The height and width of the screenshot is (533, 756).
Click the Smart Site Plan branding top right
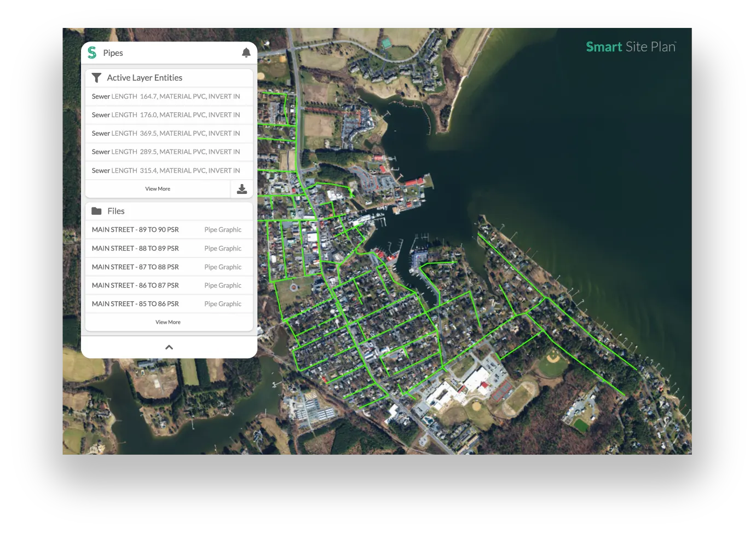point(630,47)
